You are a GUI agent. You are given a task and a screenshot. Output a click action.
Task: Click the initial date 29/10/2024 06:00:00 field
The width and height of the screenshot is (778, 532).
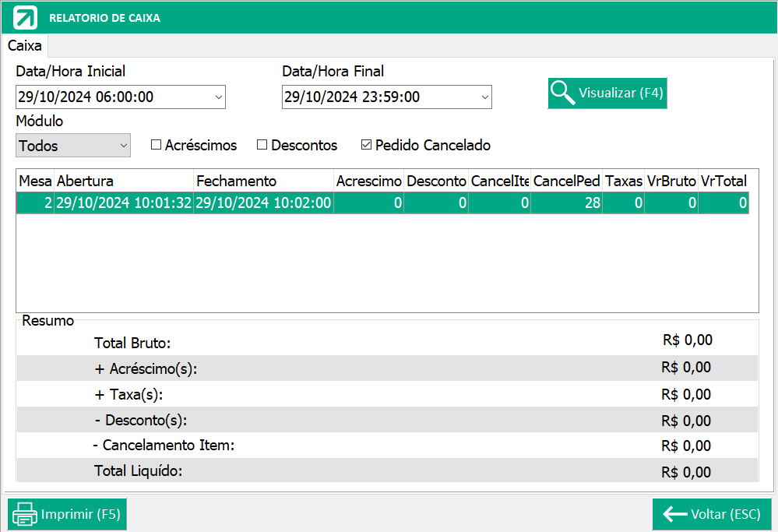tap(121, 97)
